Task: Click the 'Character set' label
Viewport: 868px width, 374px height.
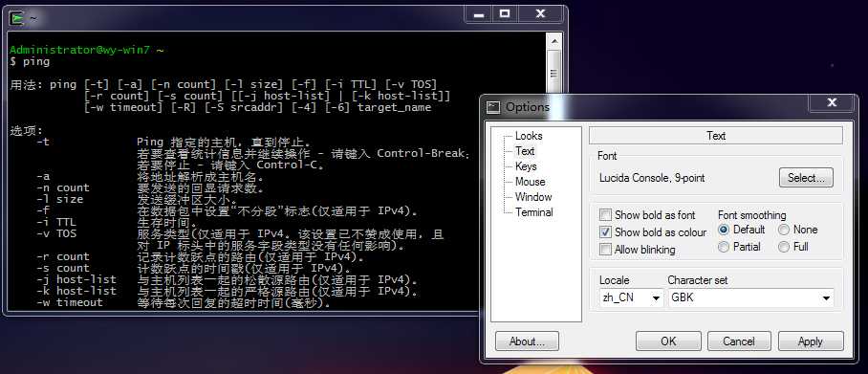Action: point(698,280)
